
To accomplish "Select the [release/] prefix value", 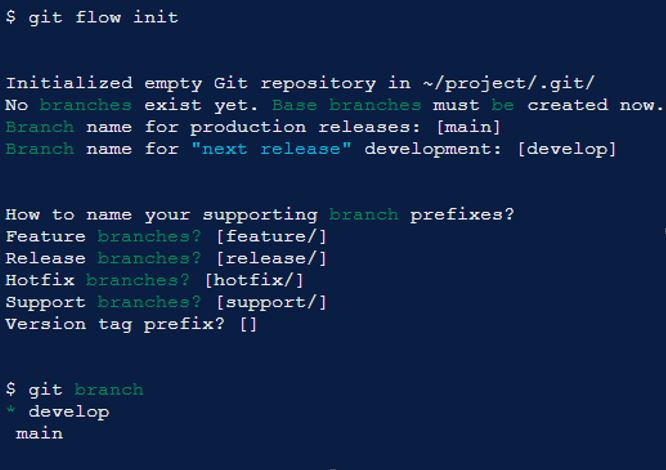I will click(x=271, y=258).
